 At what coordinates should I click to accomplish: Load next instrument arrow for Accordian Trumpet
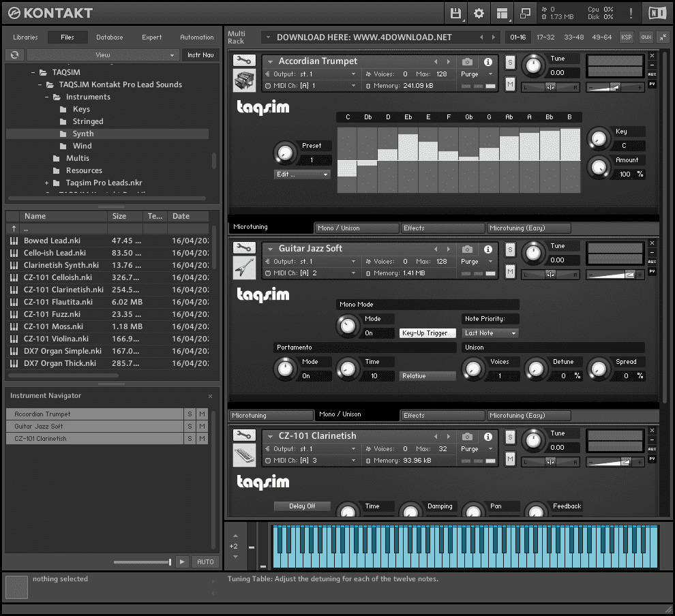[449, 61]
